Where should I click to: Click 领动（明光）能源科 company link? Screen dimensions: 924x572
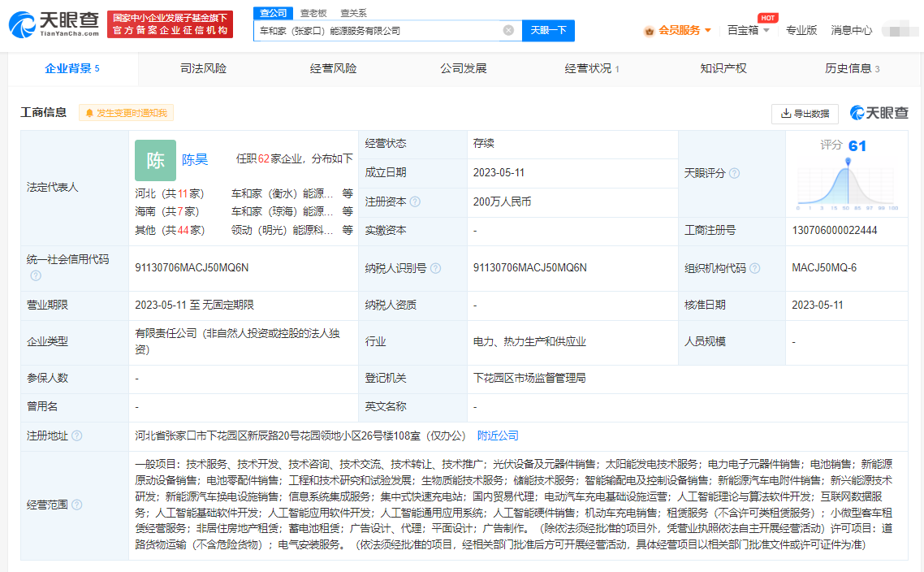point(283,231)
